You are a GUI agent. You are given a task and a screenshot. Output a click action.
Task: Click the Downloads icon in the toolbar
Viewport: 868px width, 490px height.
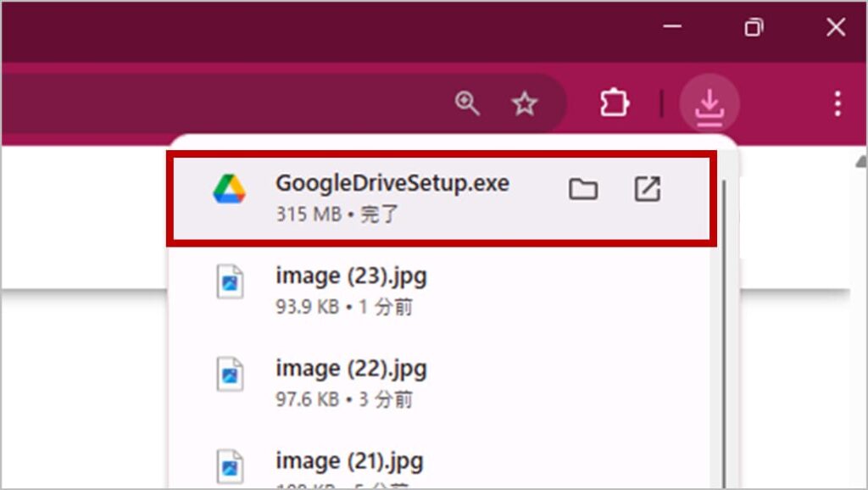709,104
